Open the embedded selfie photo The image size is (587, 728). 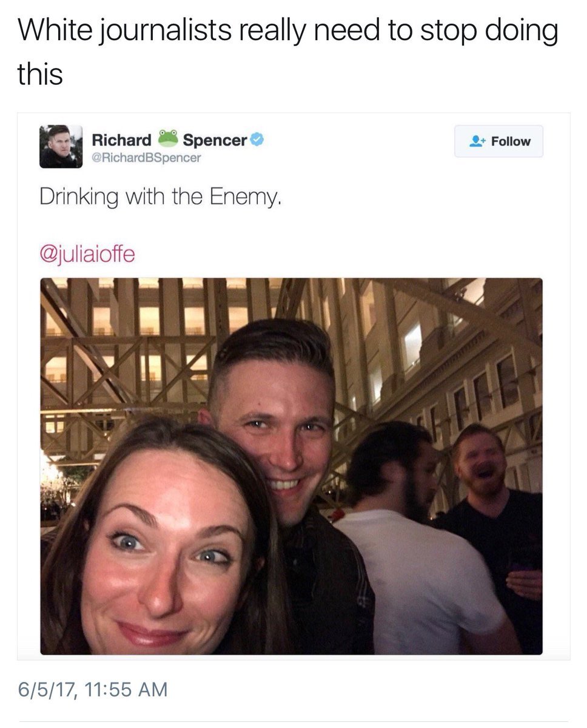click(292, 466)
